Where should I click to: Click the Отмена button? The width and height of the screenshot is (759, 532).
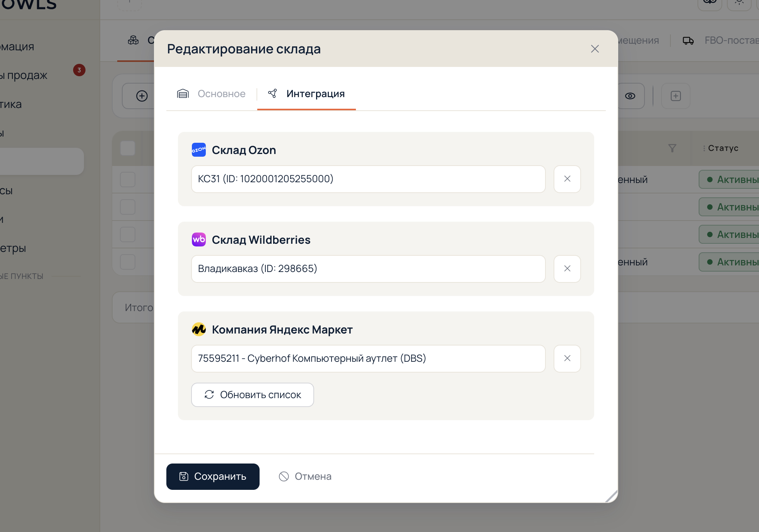pos(305,477)
